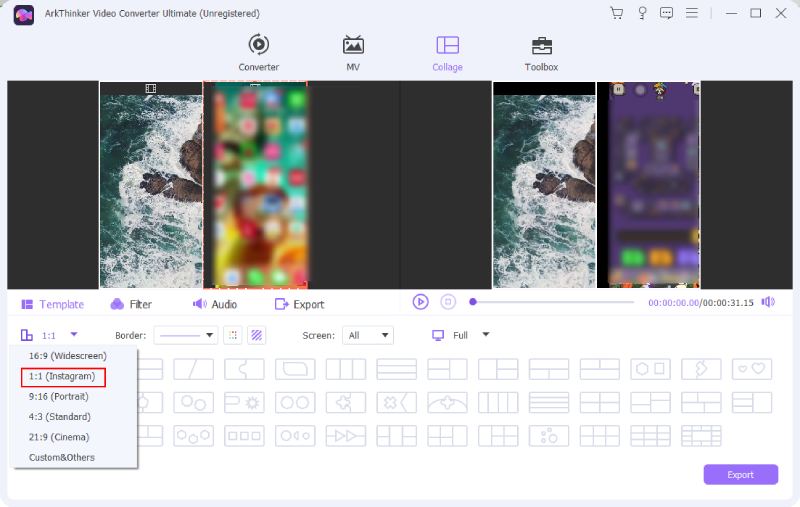Open the shopping cart purchase icon

pos(616,13)
